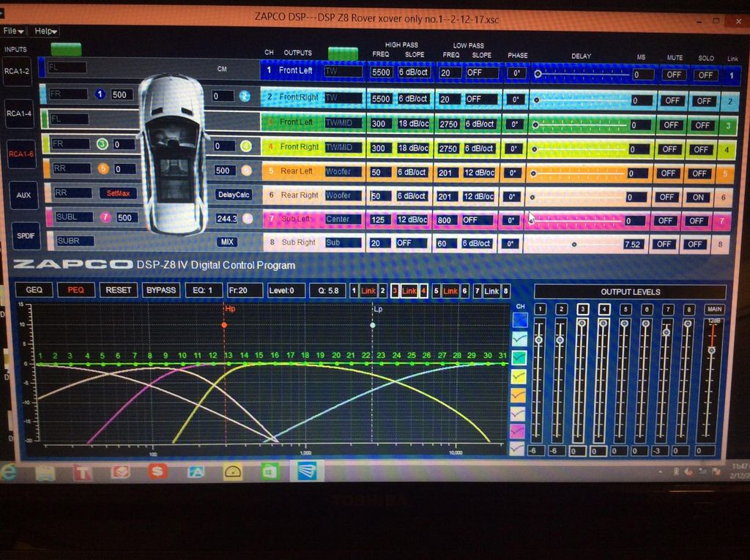Click the pink circle 7 speaker icon
Viewport: 750px width, 560px height.
click(x=105, y=217)
